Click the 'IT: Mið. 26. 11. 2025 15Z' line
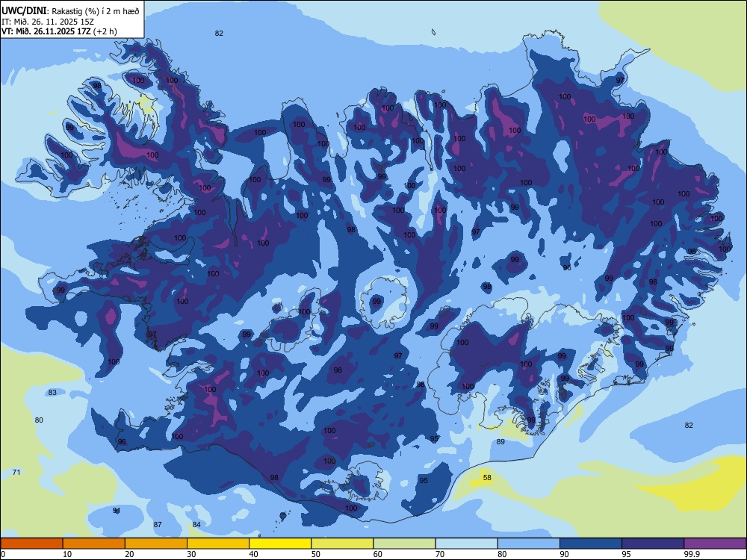 pos(46,22)
